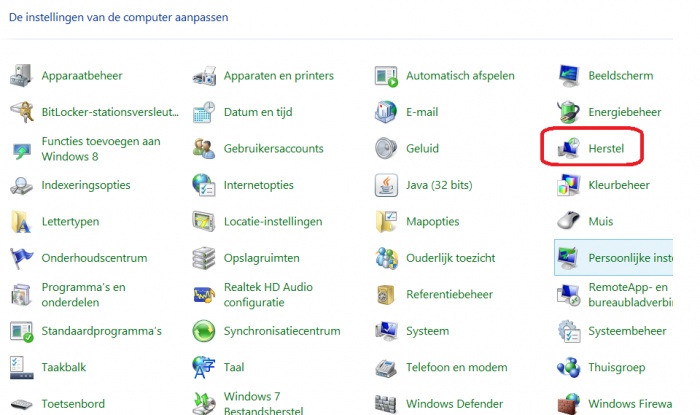This screenshot has width=700, height=415.
Task: Open the Systeem computer icon
Action: point(386,332)
